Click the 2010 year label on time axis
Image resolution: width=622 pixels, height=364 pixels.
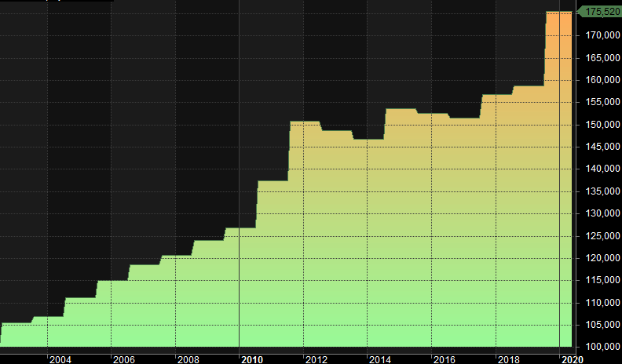point(251,359)
